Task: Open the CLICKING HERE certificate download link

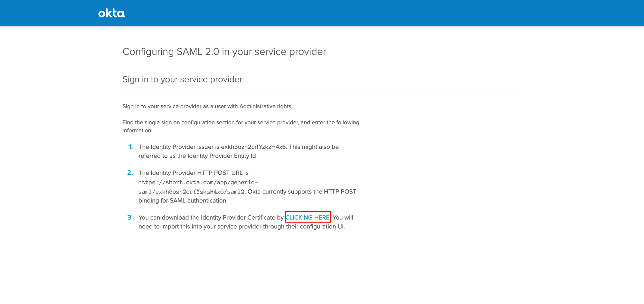Action: [x=308, y=217]
